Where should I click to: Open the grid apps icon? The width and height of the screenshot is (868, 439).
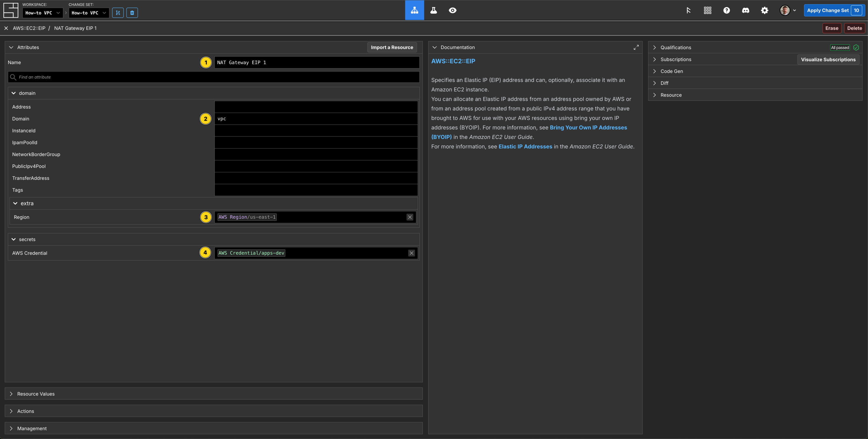pyautogui.click(x=708, y=10)
